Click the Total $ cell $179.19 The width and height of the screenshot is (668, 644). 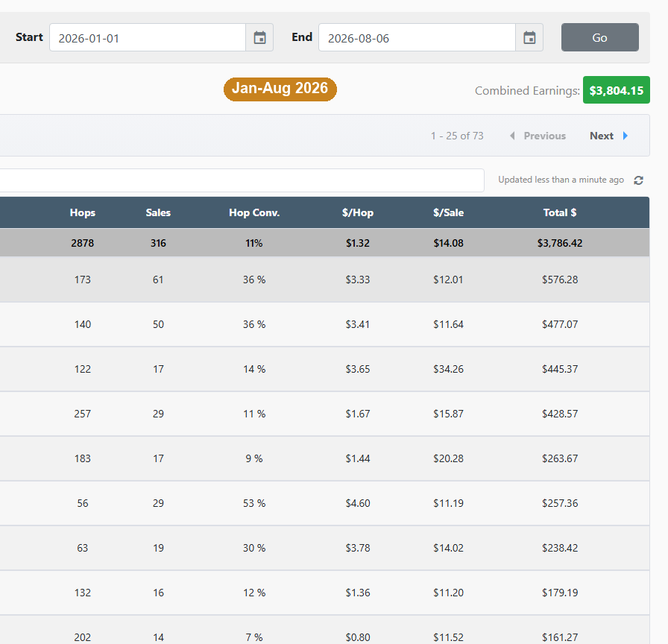[x=560, y=593]
